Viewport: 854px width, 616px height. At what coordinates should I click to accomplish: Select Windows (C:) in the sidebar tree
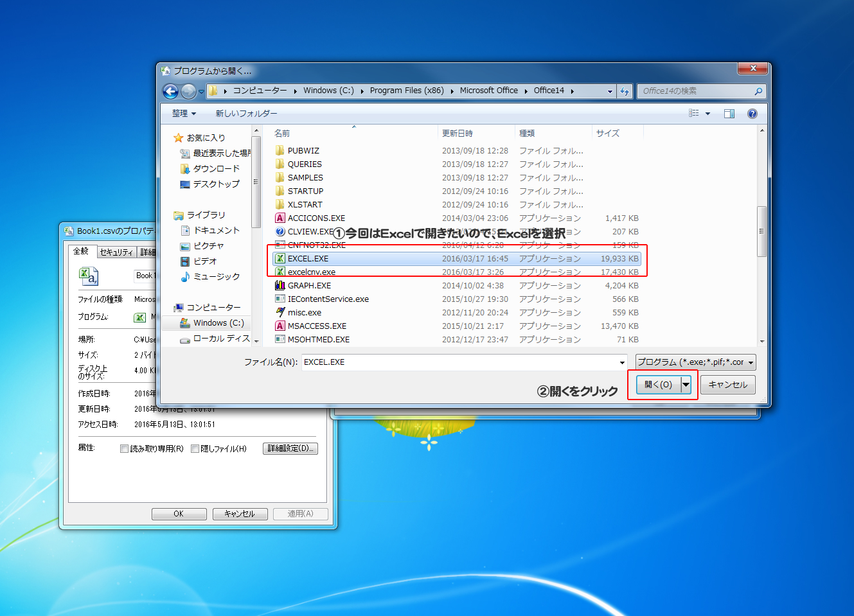(x=218, y=322)
